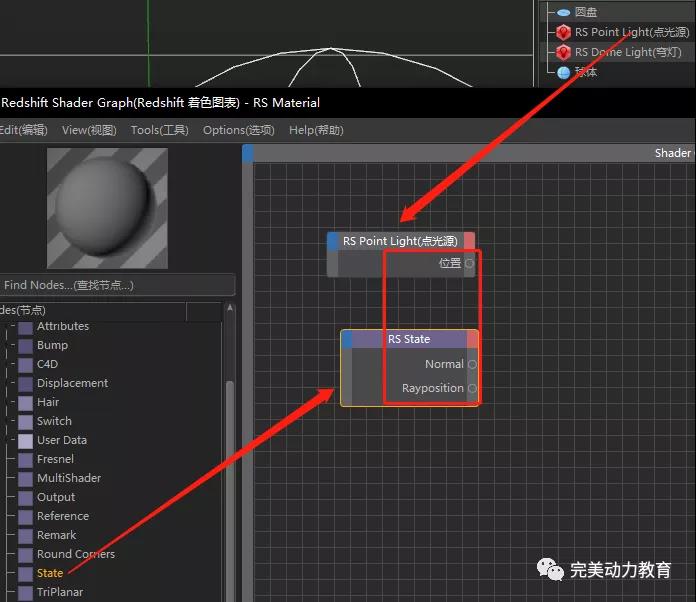The image size is (696, 602).
Task: Click the RS Dome Light object icon
Action: pos(564,52)
